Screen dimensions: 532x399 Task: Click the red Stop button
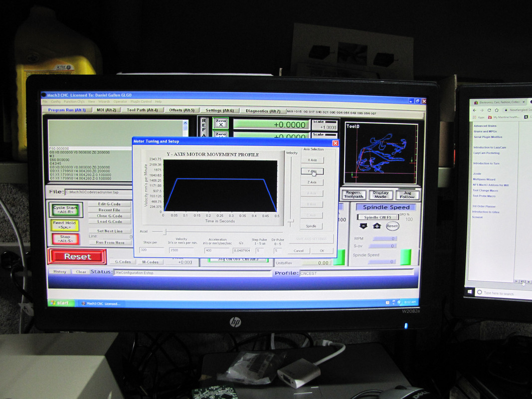pyautogui.click(x=65, y=238)
